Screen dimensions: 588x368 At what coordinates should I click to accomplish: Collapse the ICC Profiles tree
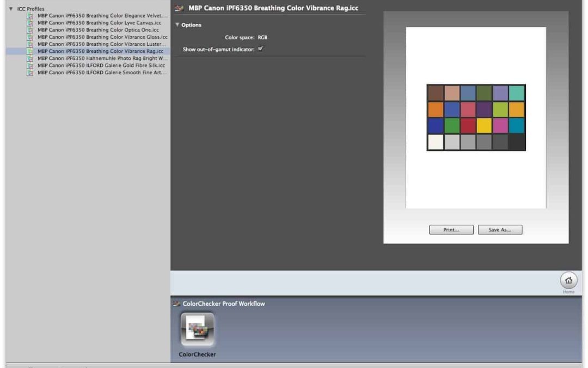pos(11,9)
